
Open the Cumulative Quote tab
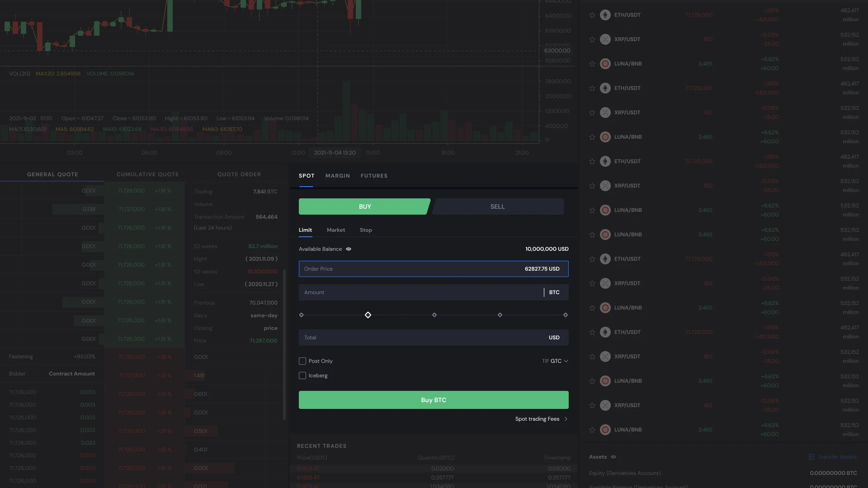pos(147,174)
